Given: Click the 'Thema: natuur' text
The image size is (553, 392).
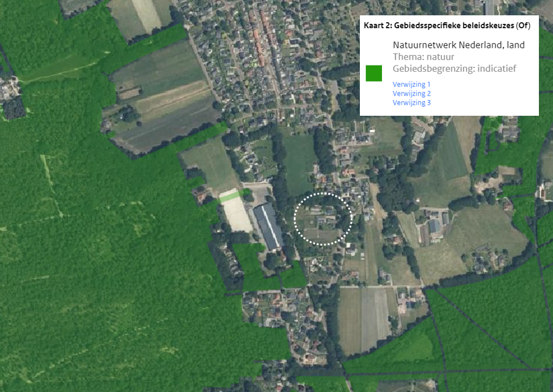Looking at the screenshot, I should point(423,57).
